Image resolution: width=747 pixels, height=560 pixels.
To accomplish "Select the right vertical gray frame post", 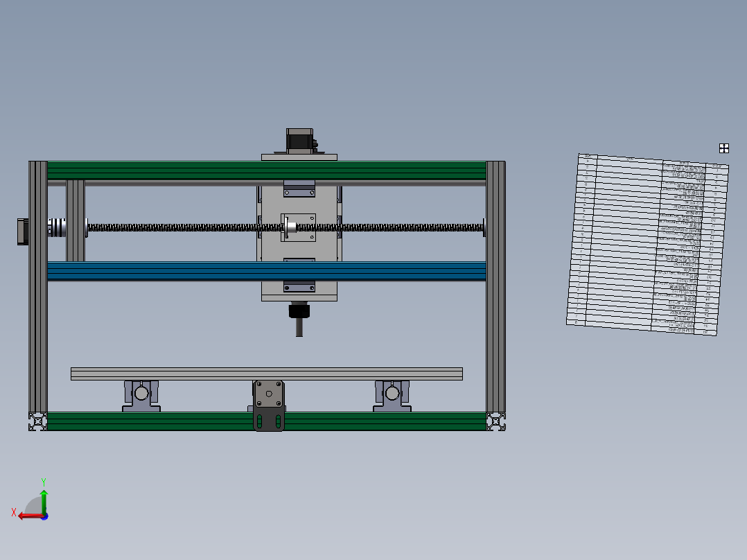I will [x=495, y=286].
